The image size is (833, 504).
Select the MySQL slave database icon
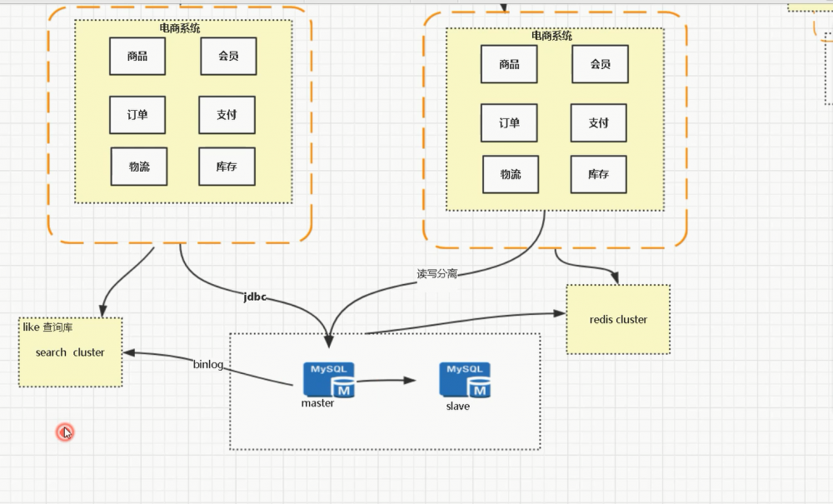[x=465, y=380]
